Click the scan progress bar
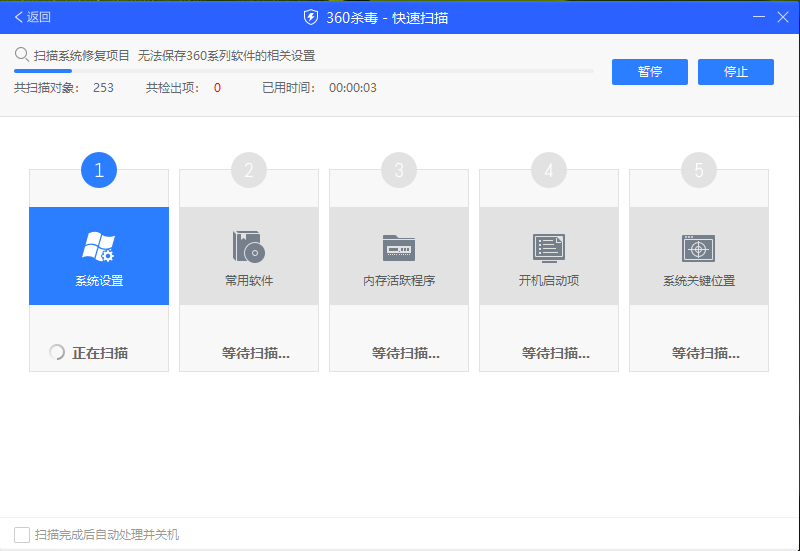The height and width of the screenshot is (551, 800). tap(304, 71)
